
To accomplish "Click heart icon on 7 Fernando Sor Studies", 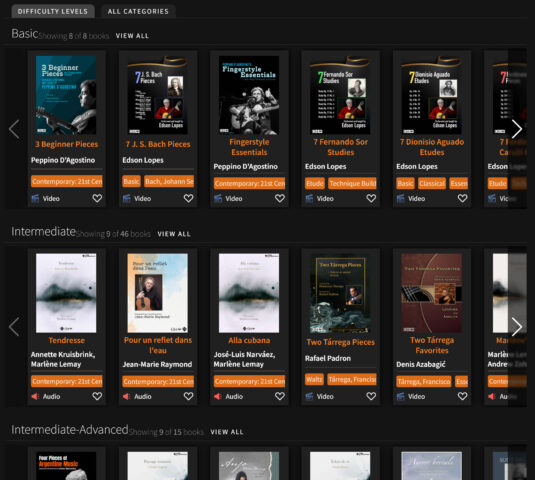I will (x=371, y=198).
